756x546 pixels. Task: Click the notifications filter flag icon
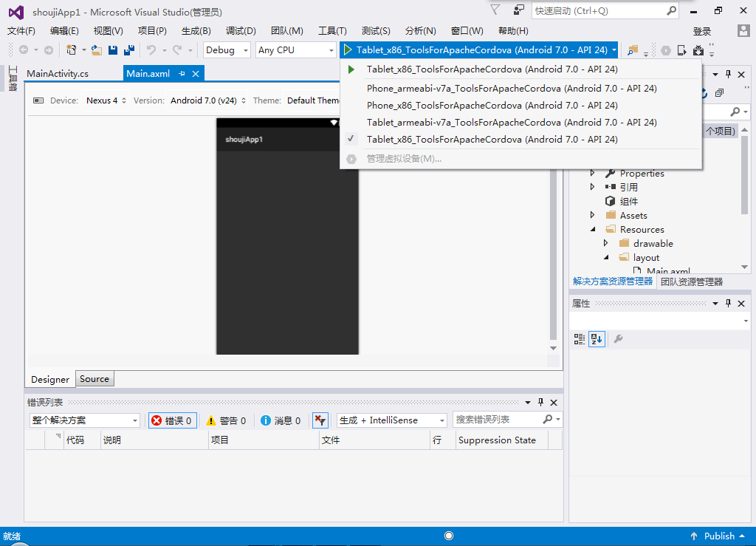[495, 10]
